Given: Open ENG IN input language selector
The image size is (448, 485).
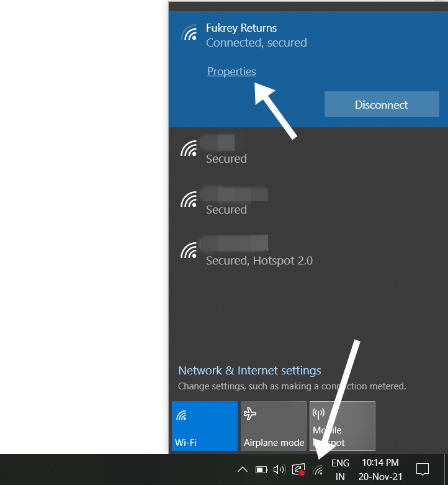Looking at the screenshot, I should (340, 470).
